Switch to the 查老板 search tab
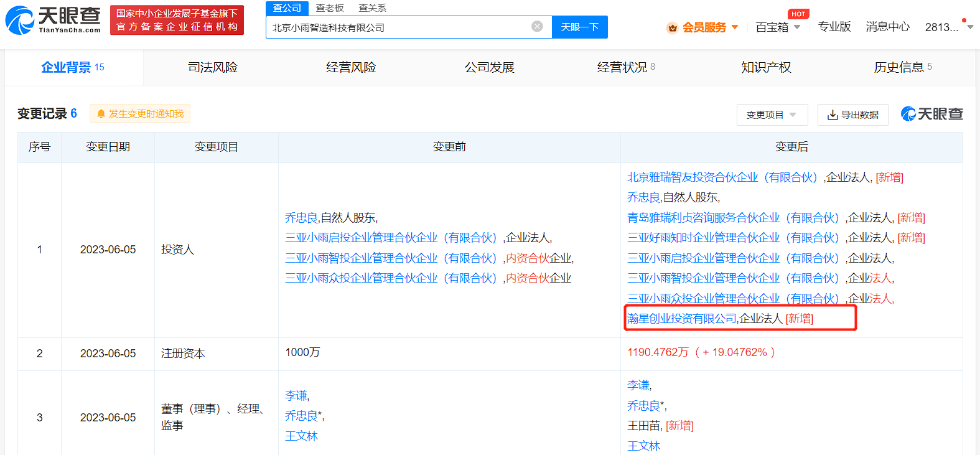Viewport: 980px width, 455px height. (x=330, y=7)
